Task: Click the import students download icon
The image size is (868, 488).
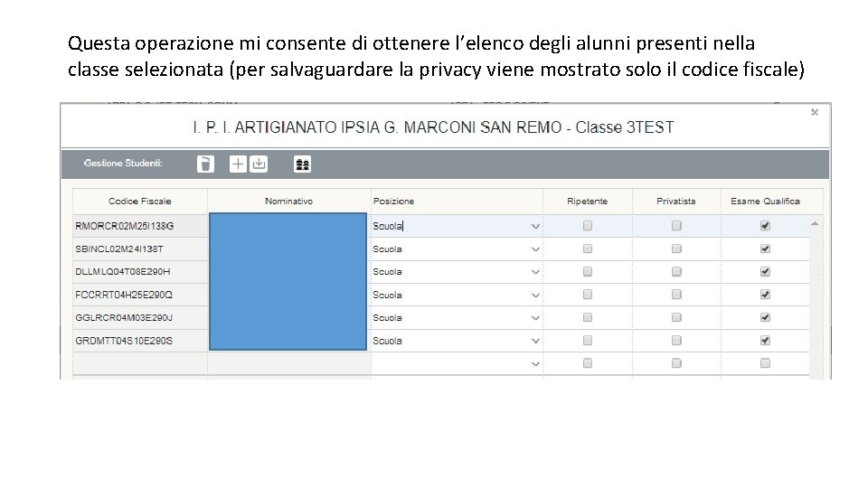Action: tap(259, 164)
